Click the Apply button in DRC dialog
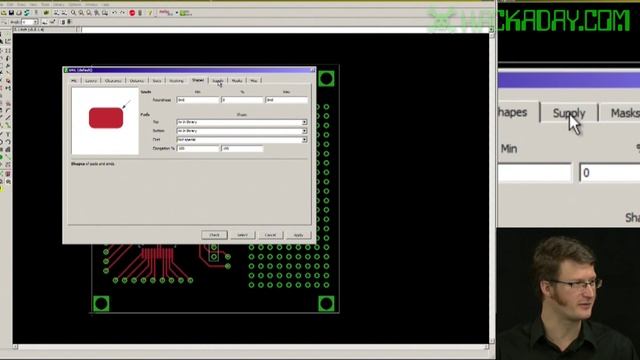 (298, 235)
